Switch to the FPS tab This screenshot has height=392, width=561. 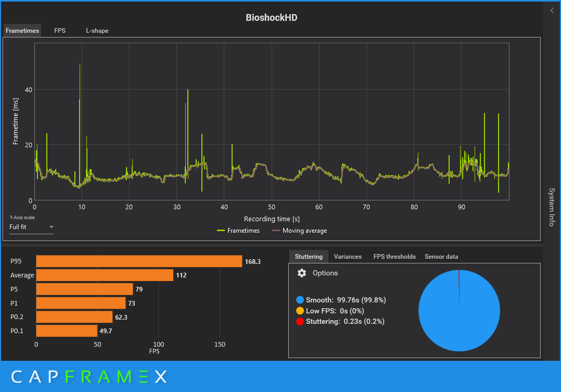pyautogui.click(x=60, y=31)
